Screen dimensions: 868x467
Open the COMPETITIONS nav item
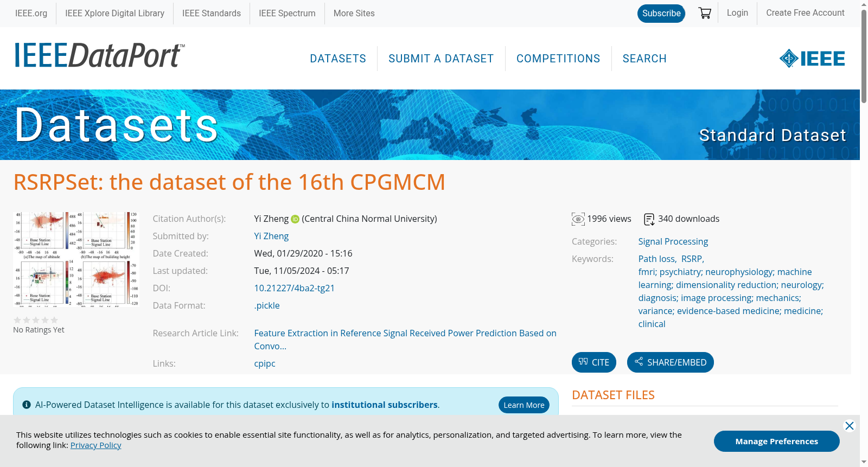click(x=558, y=59)
